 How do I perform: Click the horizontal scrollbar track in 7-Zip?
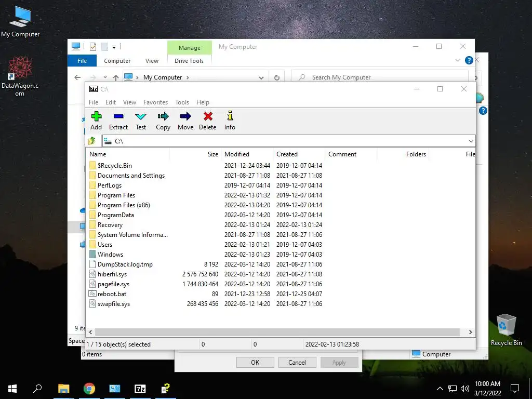point(277,332)
